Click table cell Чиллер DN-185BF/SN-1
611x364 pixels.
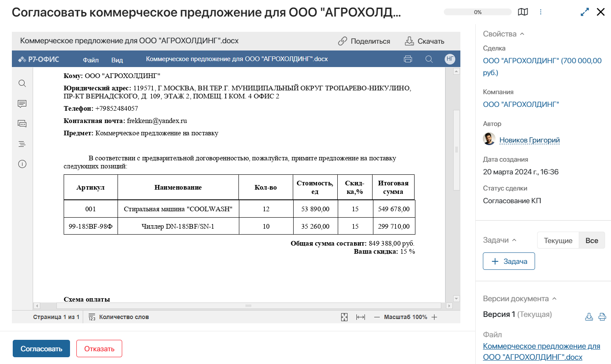coord(178,226)
